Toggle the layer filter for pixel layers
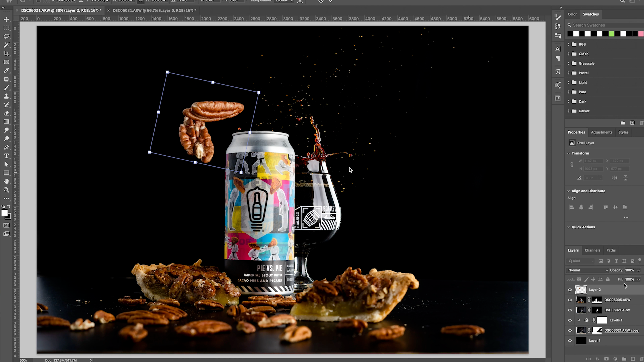 pyautogui.click(x=601, y=261)
